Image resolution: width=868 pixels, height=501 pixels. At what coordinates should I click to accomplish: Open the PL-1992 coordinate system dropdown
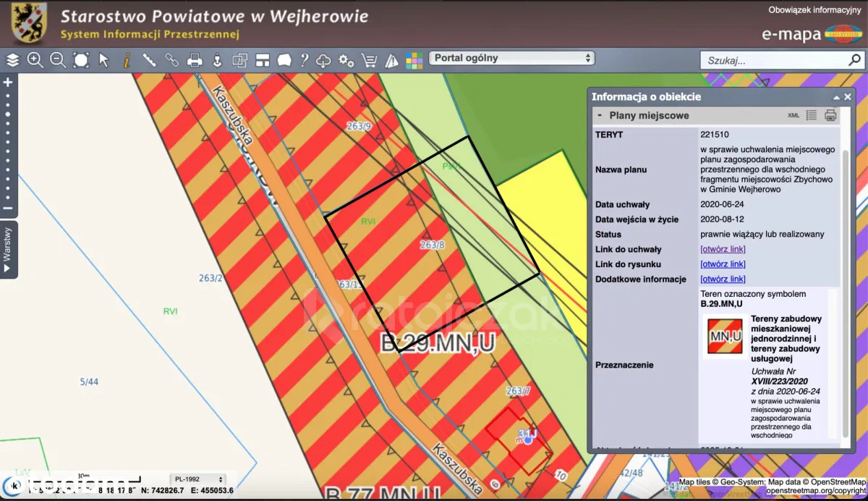[x=197, y=479]
